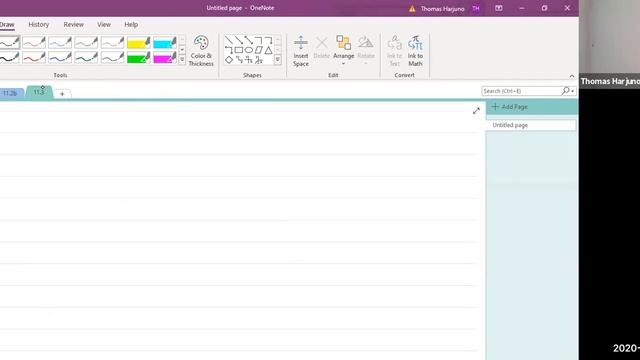Select the yellow highlighter pen
The width and height of the screenshot is (640, 360).
click(138, 42)
